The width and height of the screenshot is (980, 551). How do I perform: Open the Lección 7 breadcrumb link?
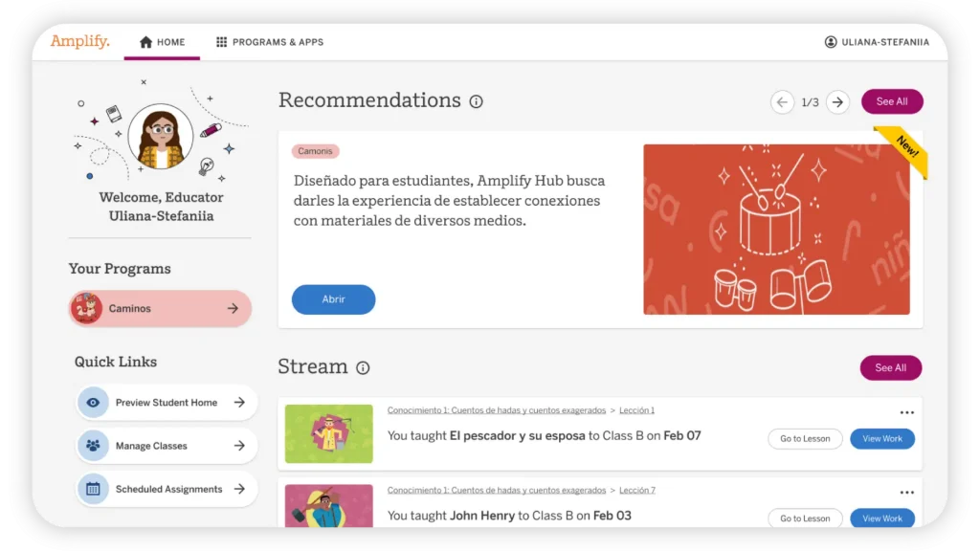coord(636,491)
